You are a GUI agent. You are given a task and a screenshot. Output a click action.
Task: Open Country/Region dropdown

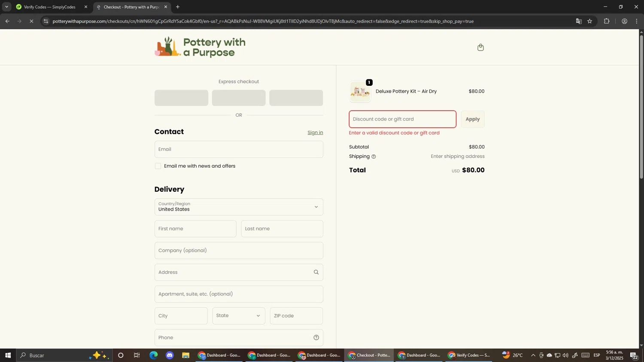(239, 207)
